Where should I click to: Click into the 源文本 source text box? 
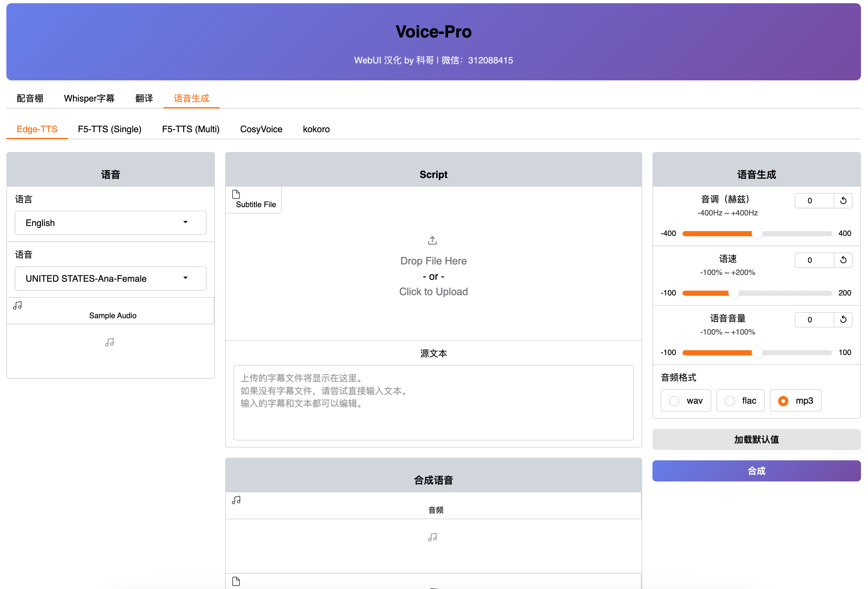click(433, 402)
